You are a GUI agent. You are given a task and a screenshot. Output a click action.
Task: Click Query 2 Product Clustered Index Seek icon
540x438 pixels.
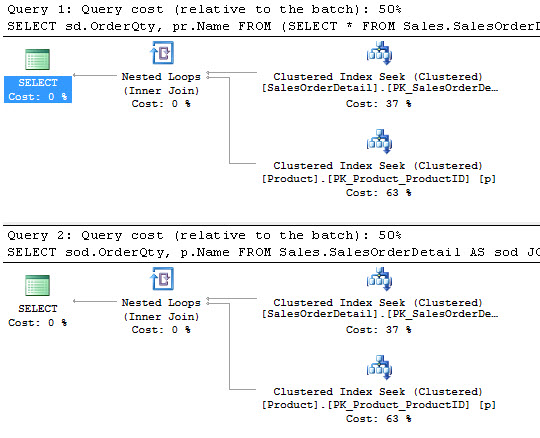(379, 367)
